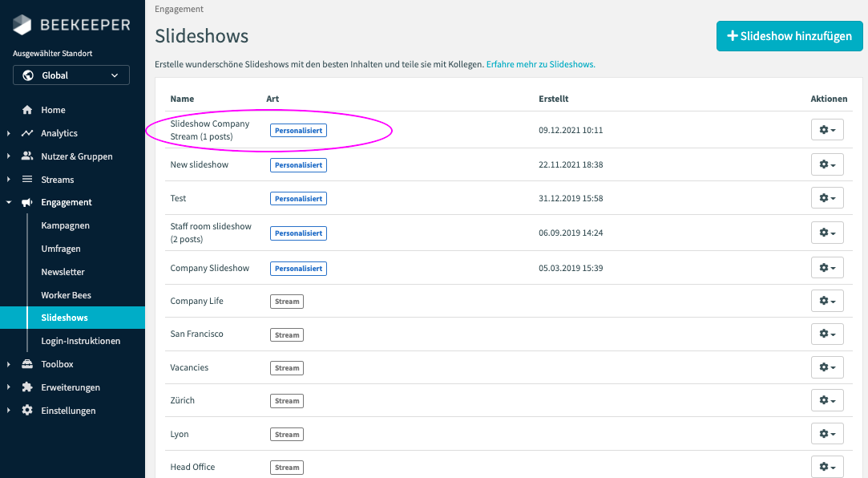868x478 pixels.
Task: Collapse the Engagement section arrow
Action: tap(9, 203)
